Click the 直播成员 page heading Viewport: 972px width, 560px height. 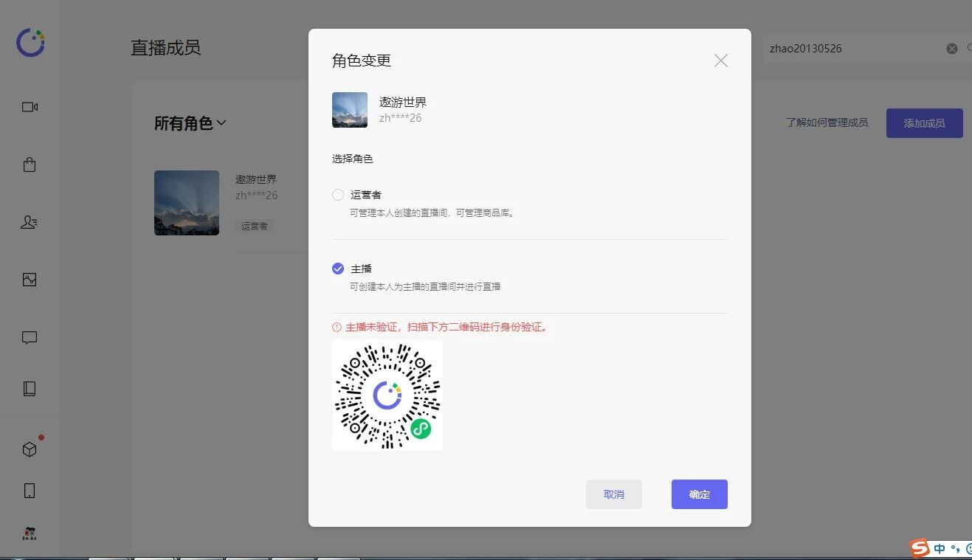tap(165, 48)
